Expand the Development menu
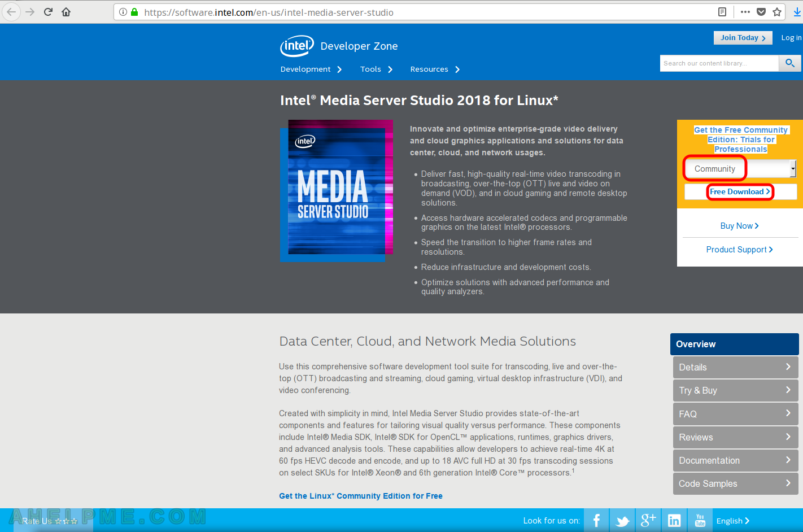Screen dimensions: 803x532 [311, 69]
